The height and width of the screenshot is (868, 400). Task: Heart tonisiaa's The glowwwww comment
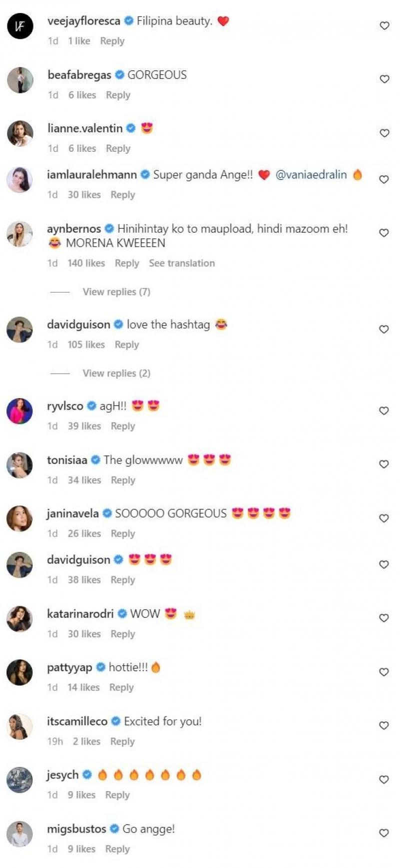[x=384, y=464]
